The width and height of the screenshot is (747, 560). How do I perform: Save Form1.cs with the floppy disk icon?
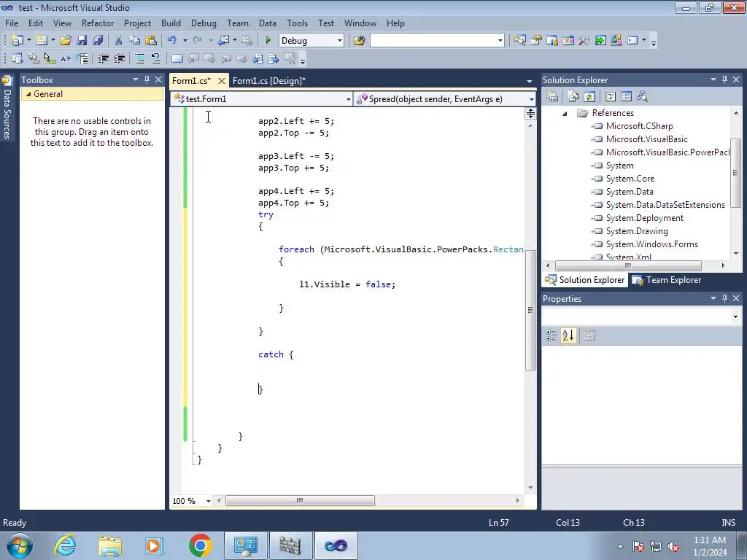(82, 41)
